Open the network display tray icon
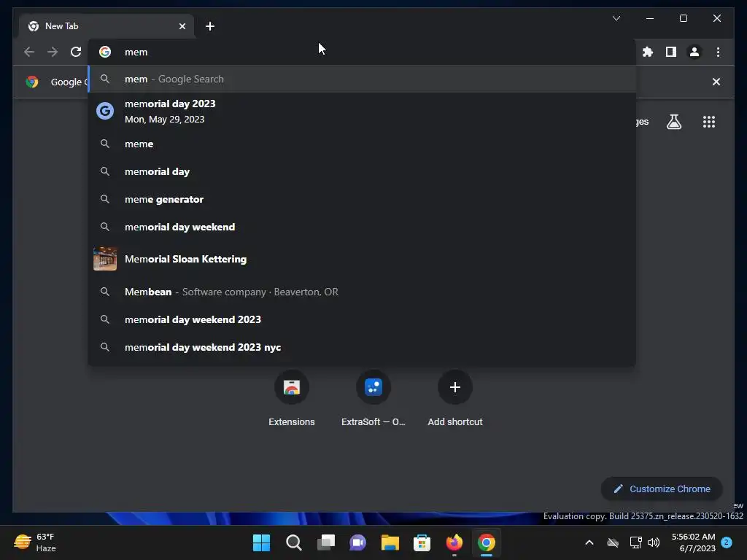Viewport: 747px width, 560px height. 635,542
